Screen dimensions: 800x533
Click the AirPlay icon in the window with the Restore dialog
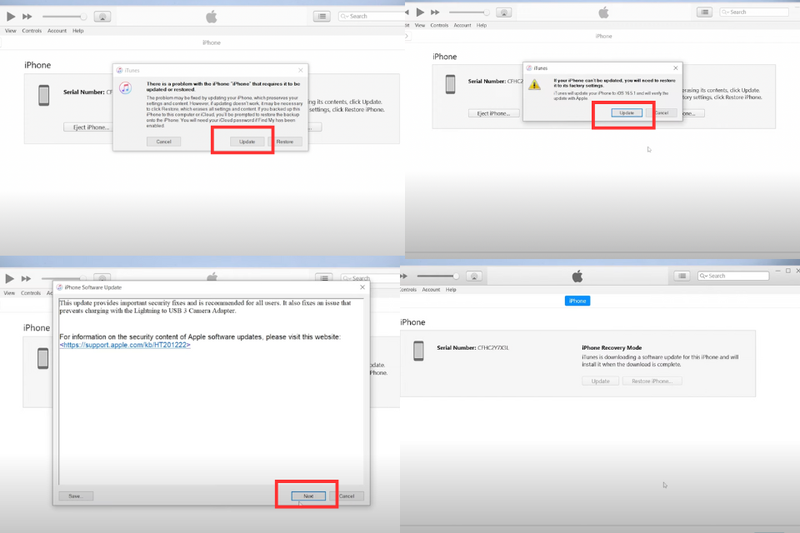click(x=102, y=17)
